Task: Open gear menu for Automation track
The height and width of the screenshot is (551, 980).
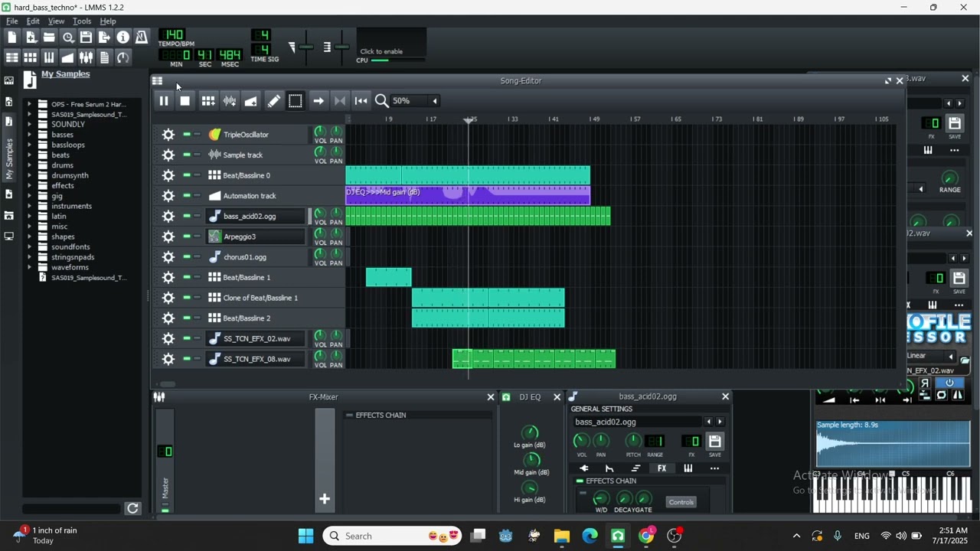Action: tap(168, 196)
